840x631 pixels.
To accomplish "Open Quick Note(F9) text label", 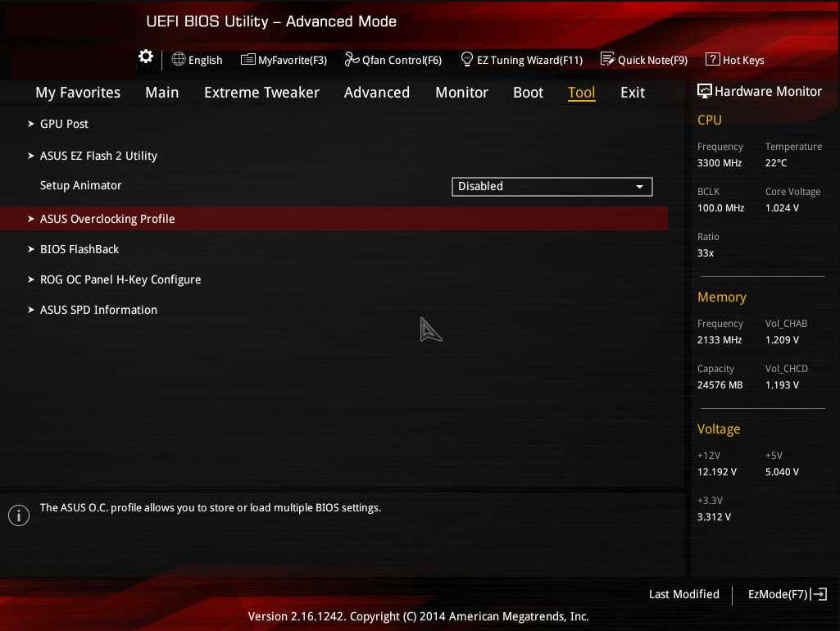I will 652,60.
